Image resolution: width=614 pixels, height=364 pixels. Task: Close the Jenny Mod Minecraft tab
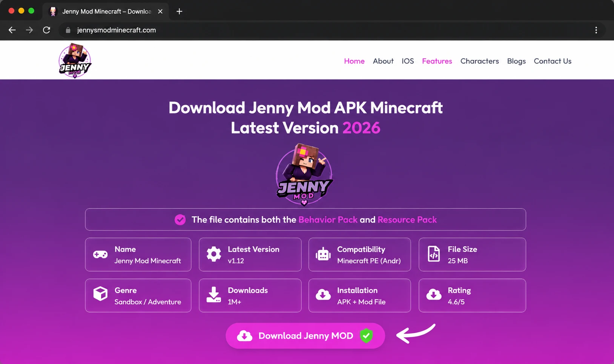(160, 11)
